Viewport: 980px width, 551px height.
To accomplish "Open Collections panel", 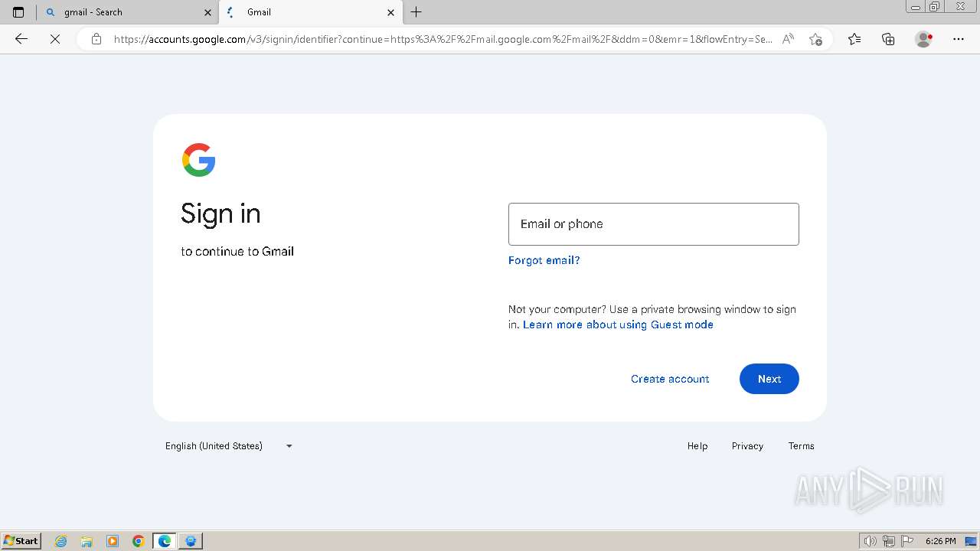I will [x=888, y=39].
